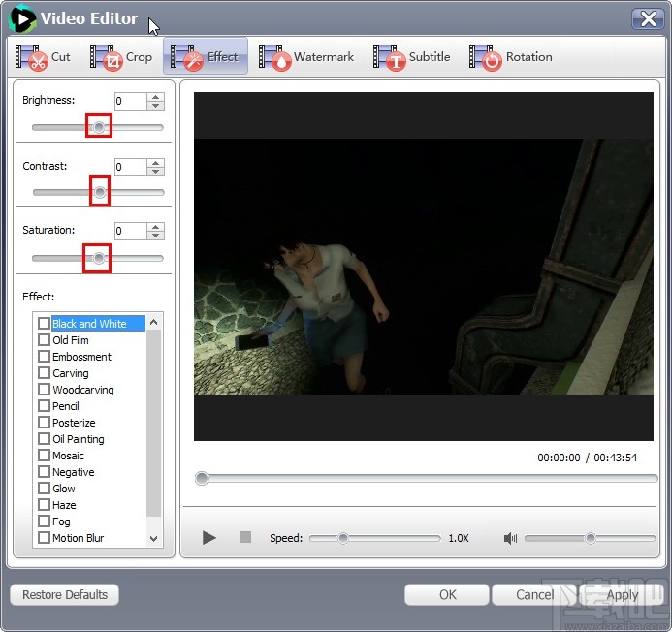This screenshot has height=632, width=672.
Task: Open the Cut tab
Action: (43, 57)
